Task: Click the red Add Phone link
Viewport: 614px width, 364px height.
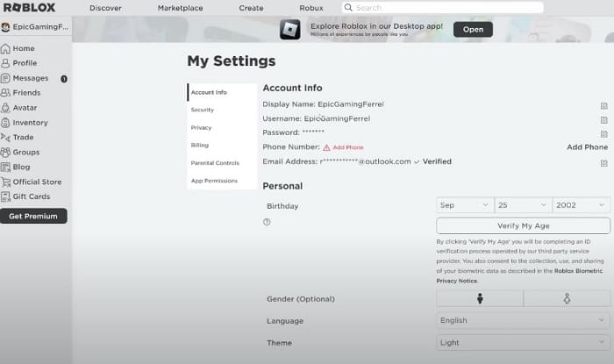Action: (348, 147)
